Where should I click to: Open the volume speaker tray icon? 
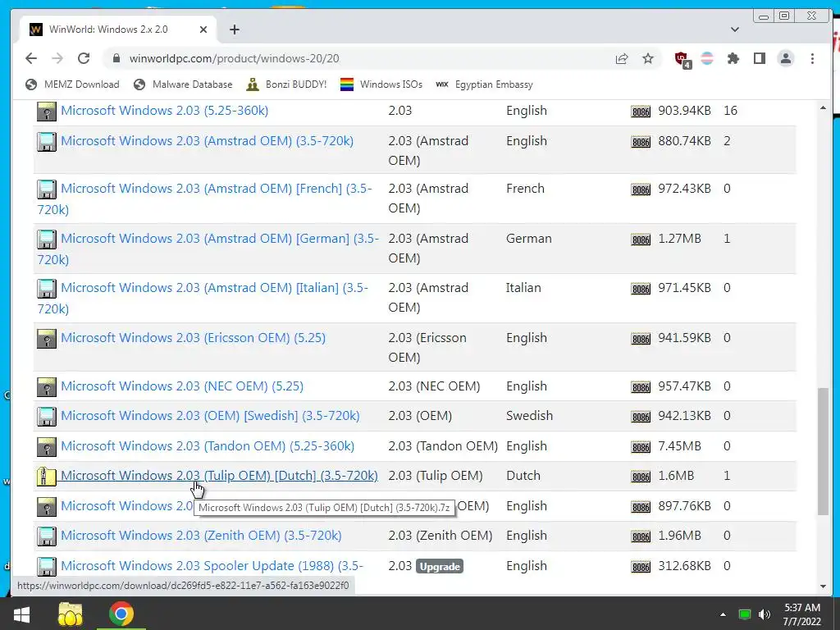[x=765, y=614]
